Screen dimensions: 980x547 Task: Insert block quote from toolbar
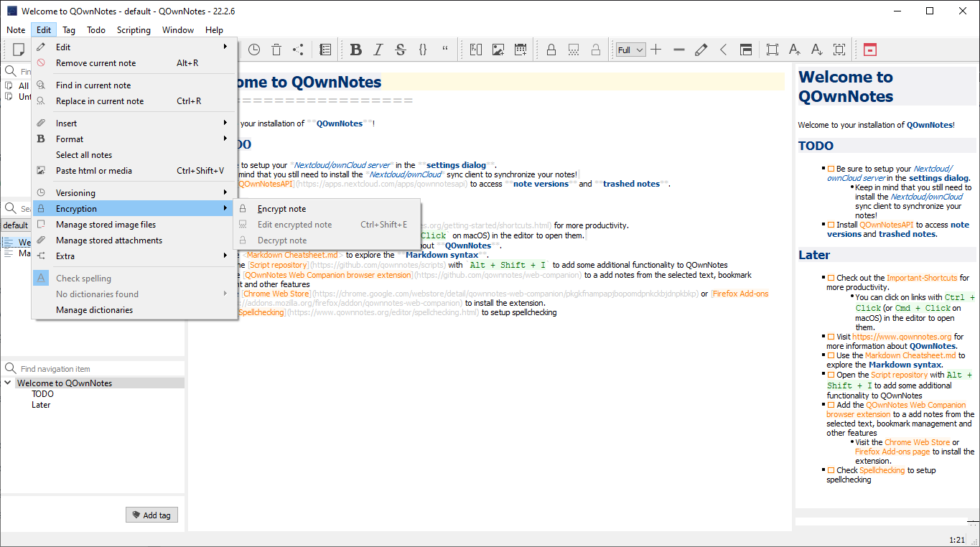(x=445, y=50)
